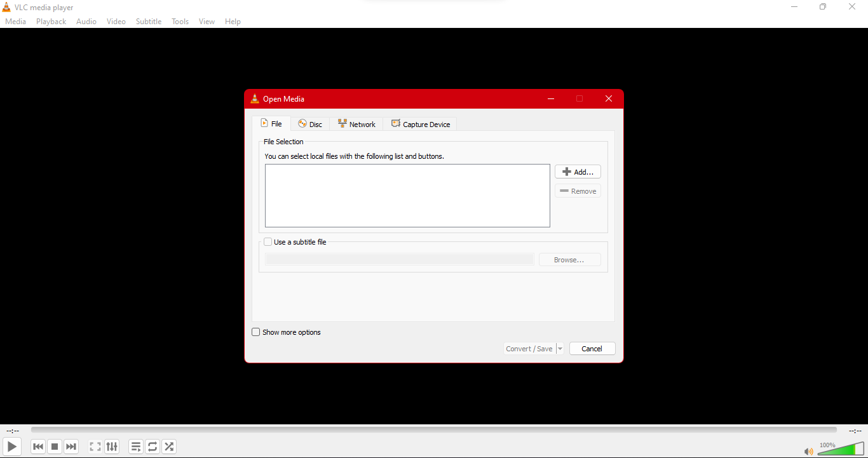Screen dimensions: 868x458
Task: Click the cone icon in Open Media title bar
Action: [255, 98]
